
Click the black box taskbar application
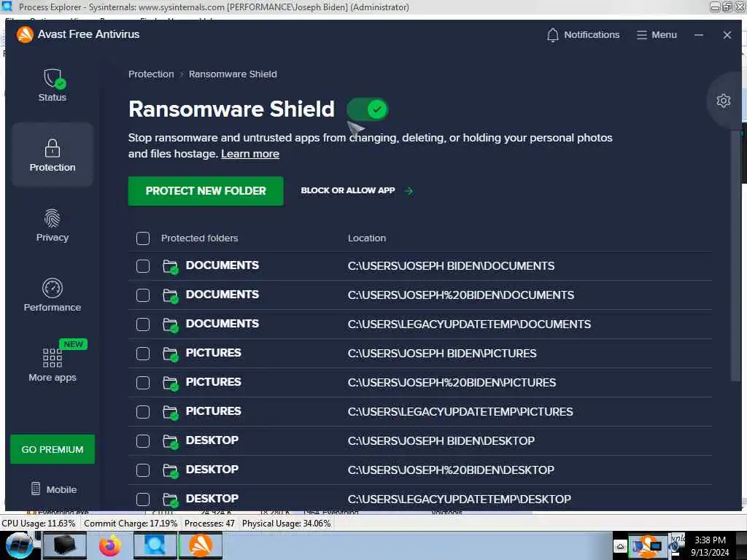pos(65,545)
